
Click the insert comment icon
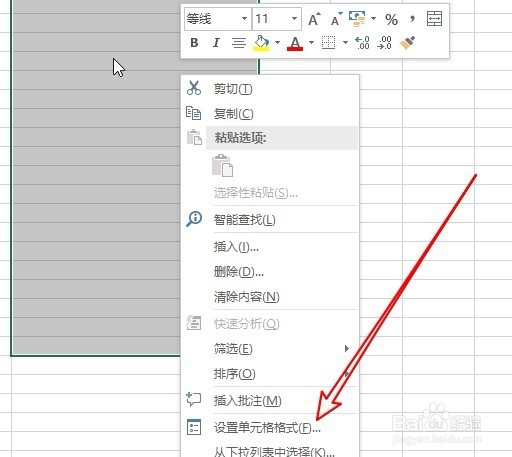tap(194, 399)
